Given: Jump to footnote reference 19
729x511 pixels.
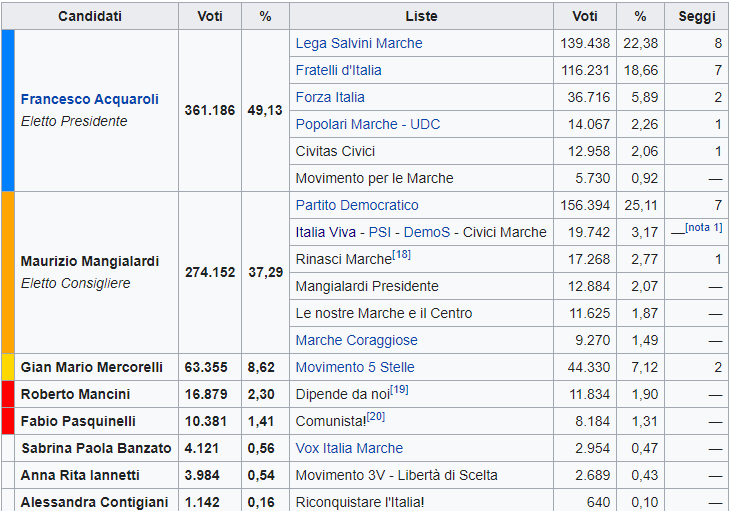Looking at the screenshot, I should (399, 390).
